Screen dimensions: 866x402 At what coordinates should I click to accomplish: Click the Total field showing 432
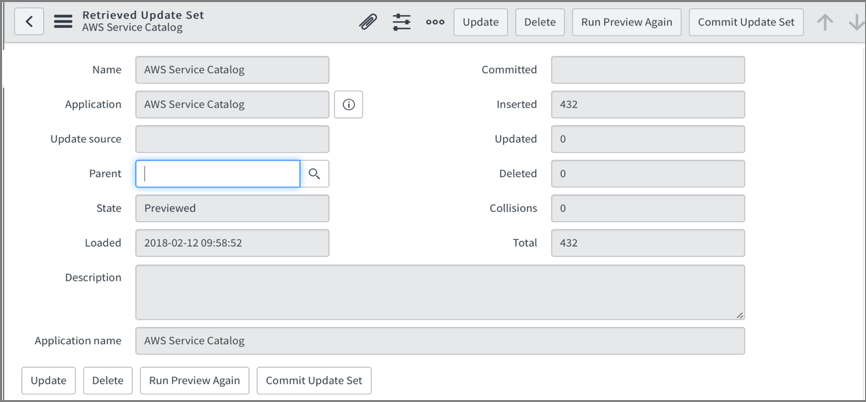pyautogui.click(x=648, y=243)
